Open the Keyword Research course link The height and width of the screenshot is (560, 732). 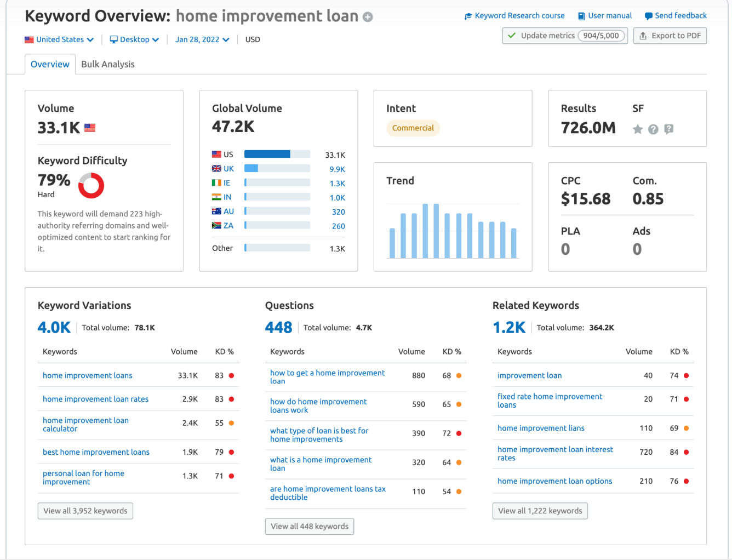tap(514, 16)
